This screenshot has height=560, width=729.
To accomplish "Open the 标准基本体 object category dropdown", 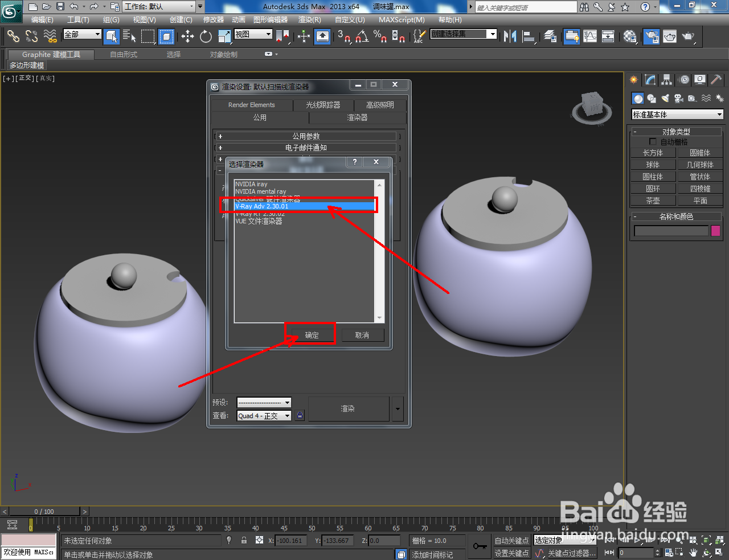I will pyautogui.click(x=677, y=115).
